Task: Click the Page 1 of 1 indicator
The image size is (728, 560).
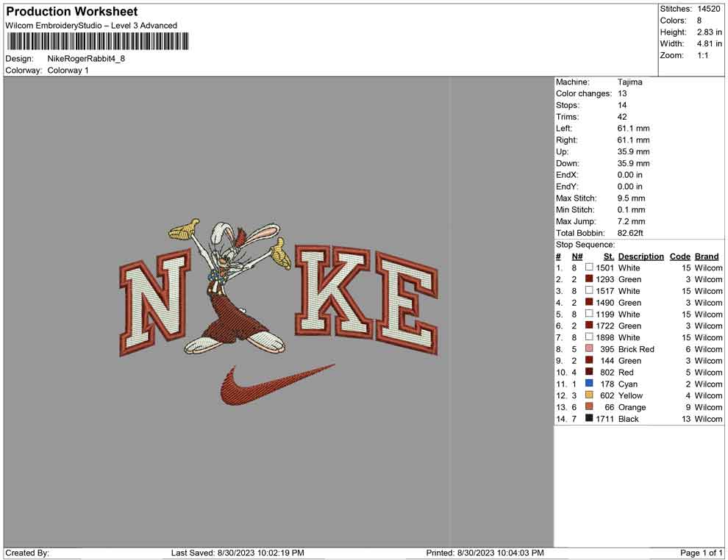Action: 701,553
